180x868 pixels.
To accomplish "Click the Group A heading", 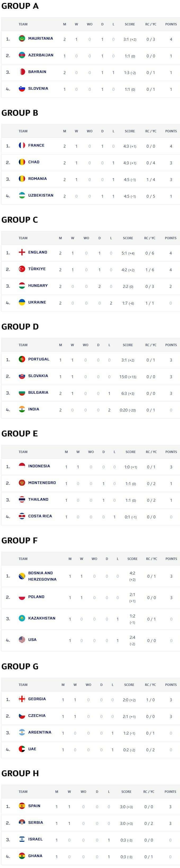I will point(20,6).
